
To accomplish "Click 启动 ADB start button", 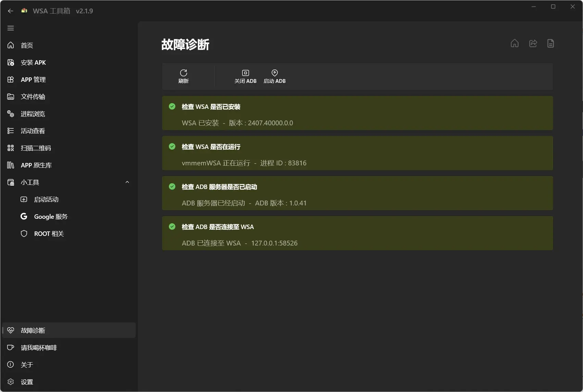I will tap(274, 76).
